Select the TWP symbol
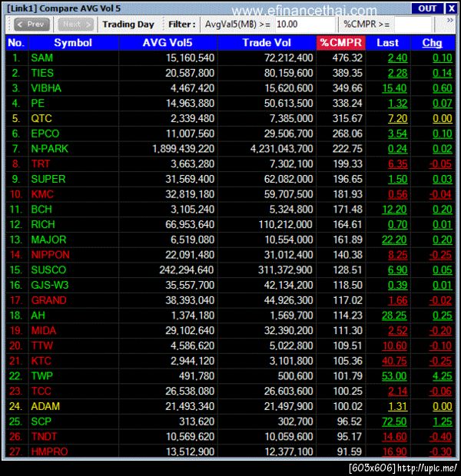This screenshot has width=461, height=476. pos(41,376)
